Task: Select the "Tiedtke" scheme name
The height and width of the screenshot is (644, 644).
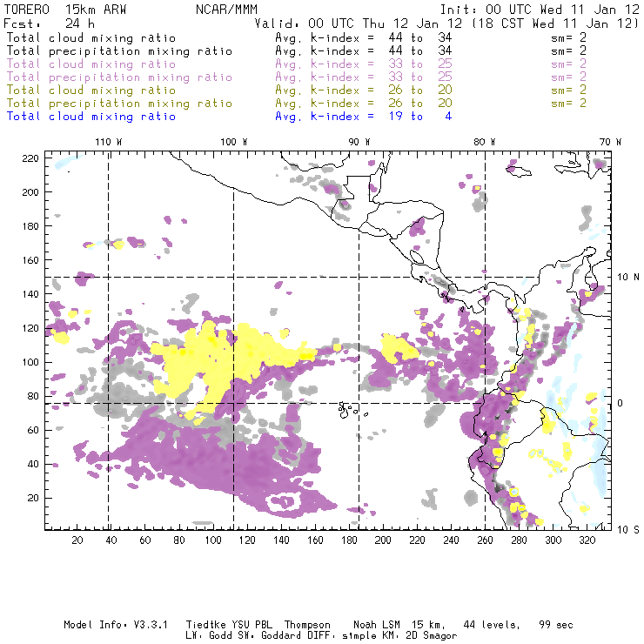Action: pyautogui.click(x=206, y=625)
